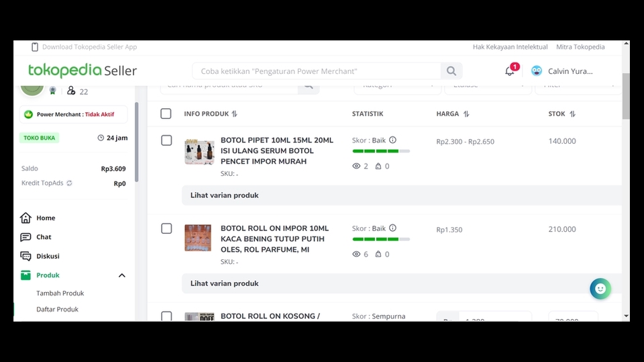Click the phone icon beside Download Seller App

coord(35,47)
